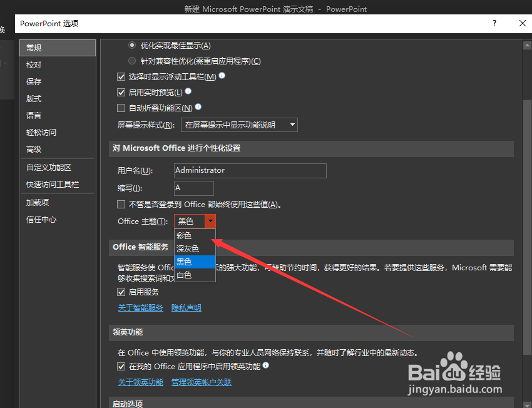The width and height of the screenshot is (532, 408).
Task: Choose 深灰色 theme option
Action: click(x=195, y=248)
